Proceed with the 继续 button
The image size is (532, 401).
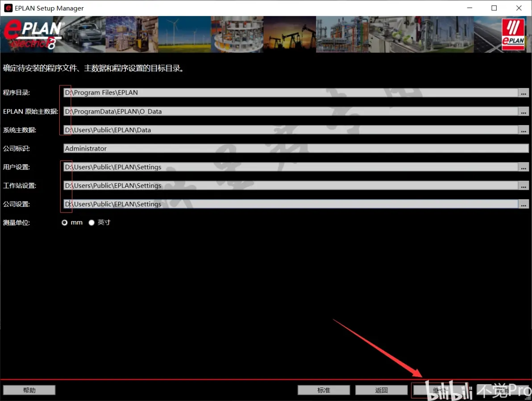(x=439, y=390)
